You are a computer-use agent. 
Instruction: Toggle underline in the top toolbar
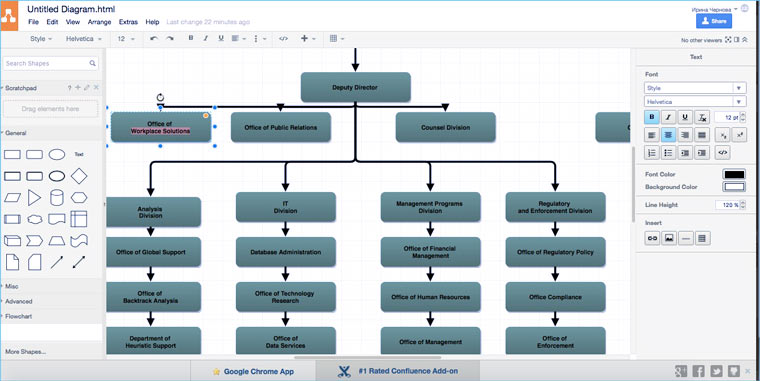[x=221, y=38]
